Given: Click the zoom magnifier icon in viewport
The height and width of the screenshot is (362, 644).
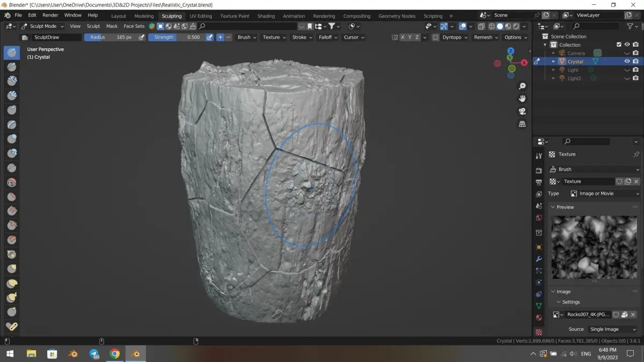Looking at the screenshot, I should click(x=522, y=86).
